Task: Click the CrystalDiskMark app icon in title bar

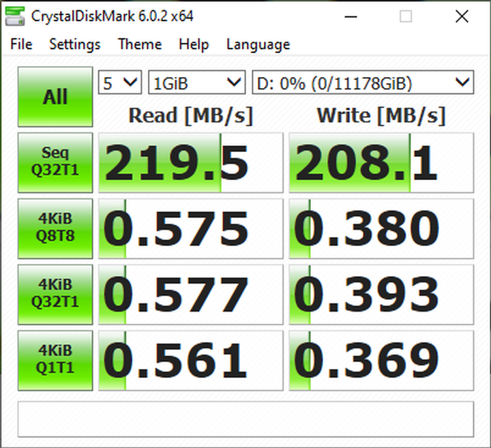Action: coord(12,16)
